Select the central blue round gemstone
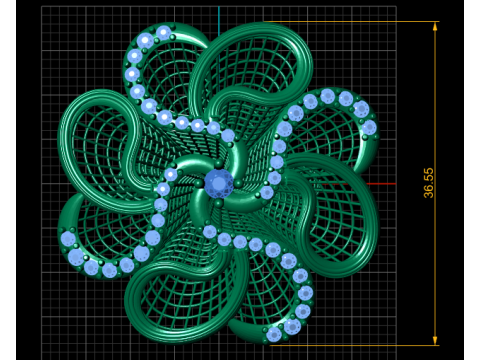480x360 pixels. click(219, 183)
